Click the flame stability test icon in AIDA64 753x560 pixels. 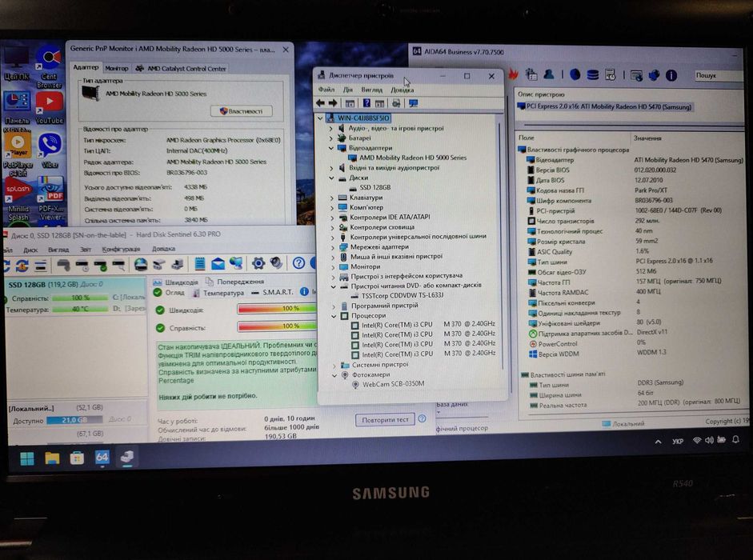coord(513,74)
